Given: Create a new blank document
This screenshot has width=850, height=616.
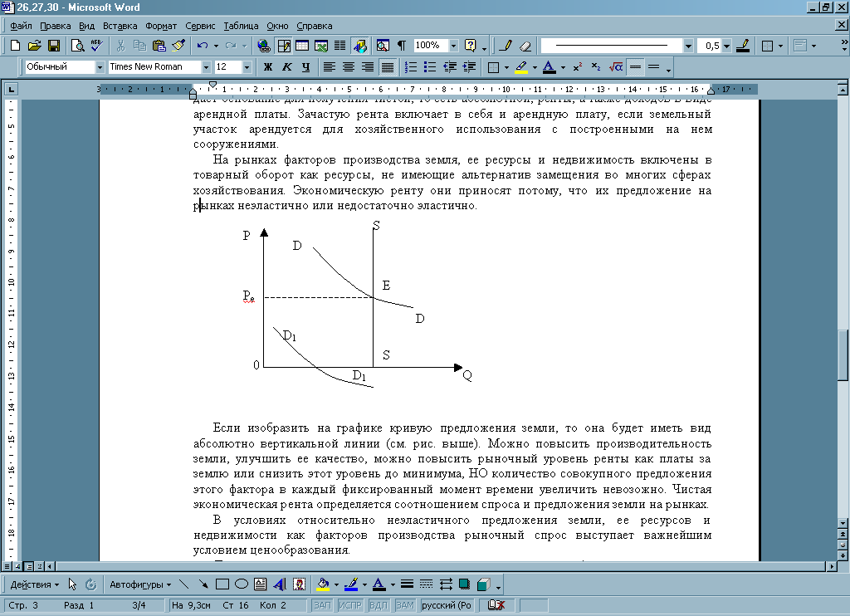Looking at the screenshot, I should (15, 46).
